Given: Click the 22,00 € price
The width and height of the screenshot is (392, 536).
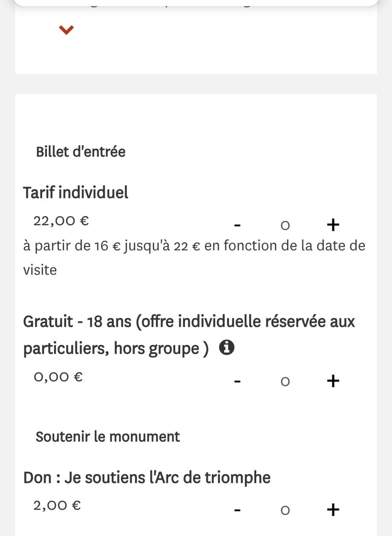Looking at the screenshot, I should (61, 221).
